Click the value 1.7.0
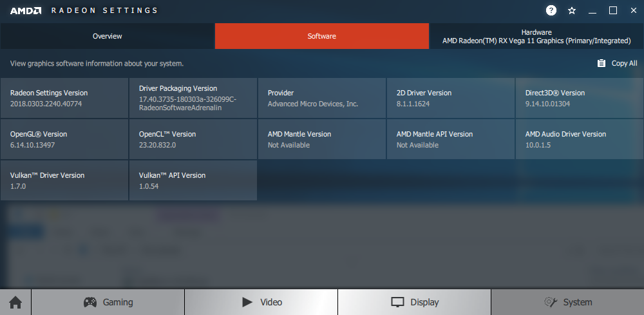Viewport: 644px width, 315px height. [18, 186]
